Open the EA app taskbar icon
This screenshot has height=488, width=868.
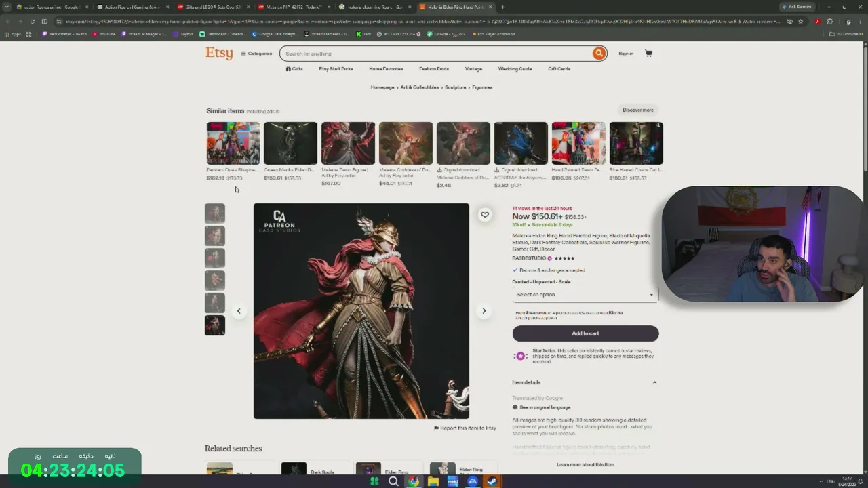472,482
